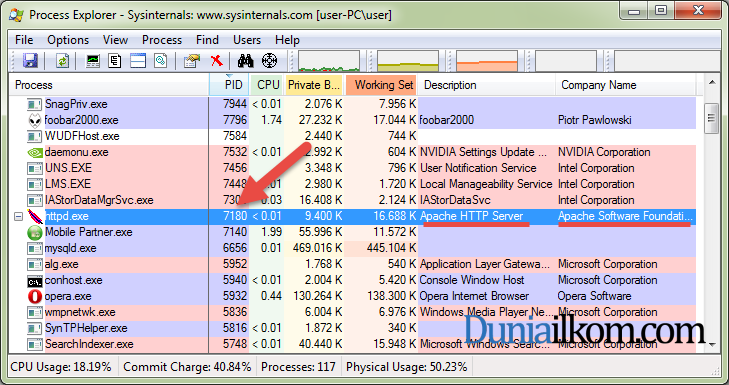Click the red X Kill Process icon
729x385 pixels.
click(x=216, y=61)
